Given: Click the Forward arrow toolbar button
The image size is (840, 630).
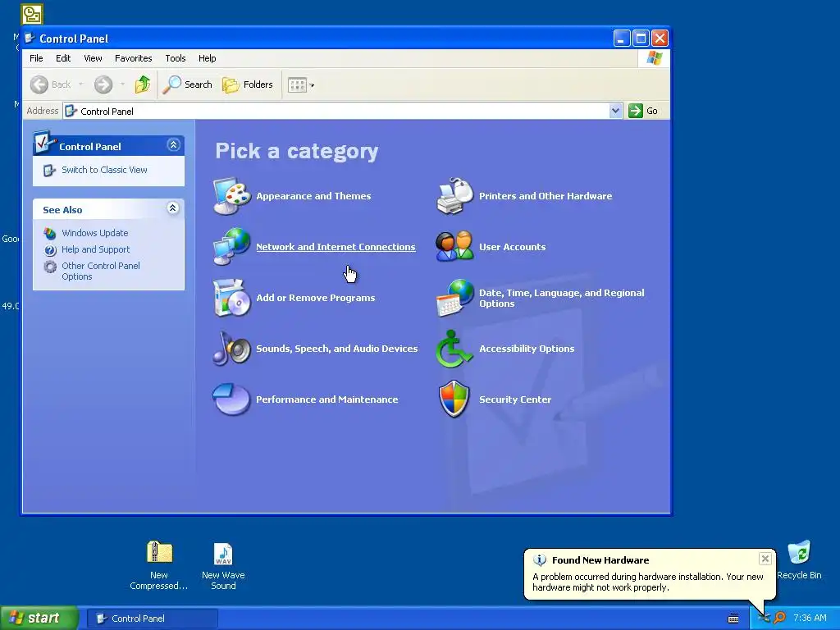Looking at the screenshot, I should coord(103,84).
